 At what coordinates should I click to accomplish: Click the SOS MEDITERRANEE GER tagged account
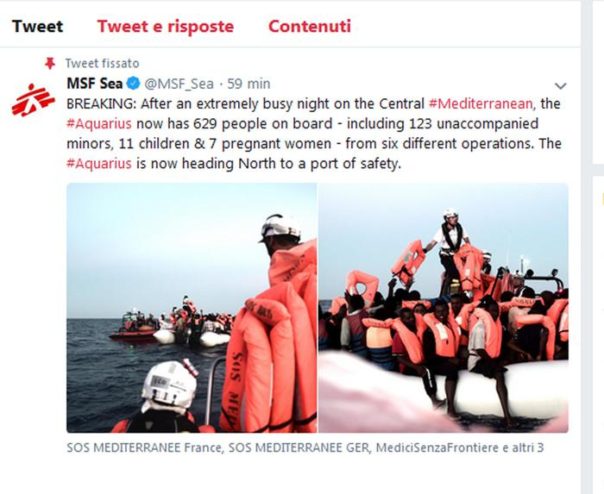[300, 448]
